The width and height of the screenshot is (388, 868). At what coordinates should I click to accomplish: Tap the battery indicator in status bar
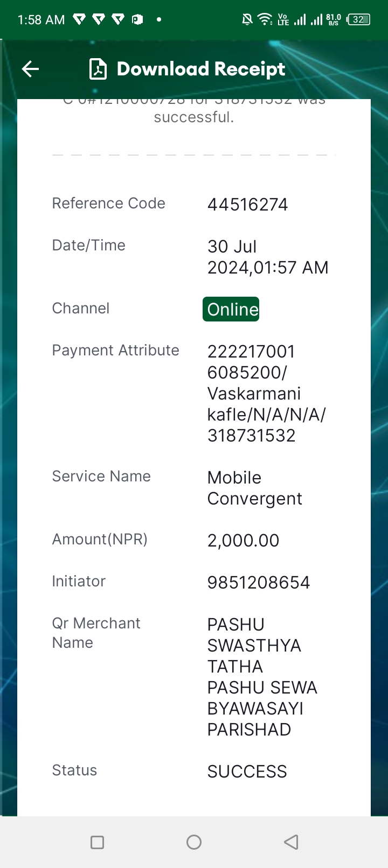(x=359, y=20)
